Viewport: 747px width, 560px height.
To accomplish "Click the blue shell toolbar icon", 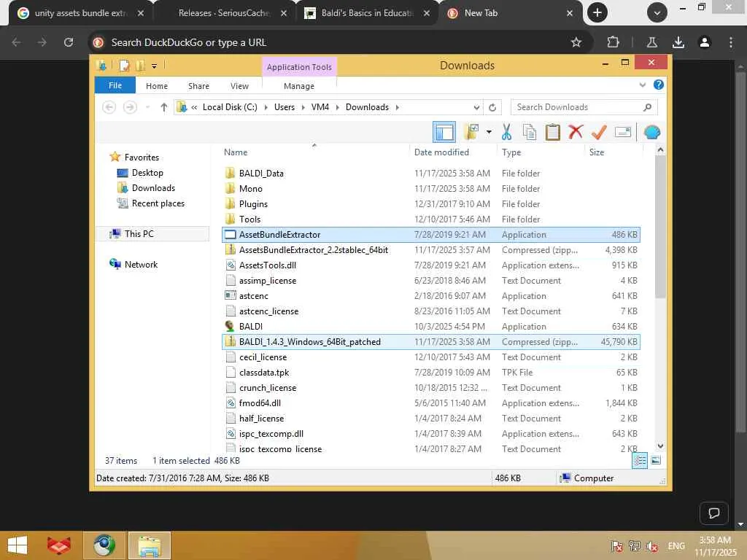I will [x=651, y=132].
